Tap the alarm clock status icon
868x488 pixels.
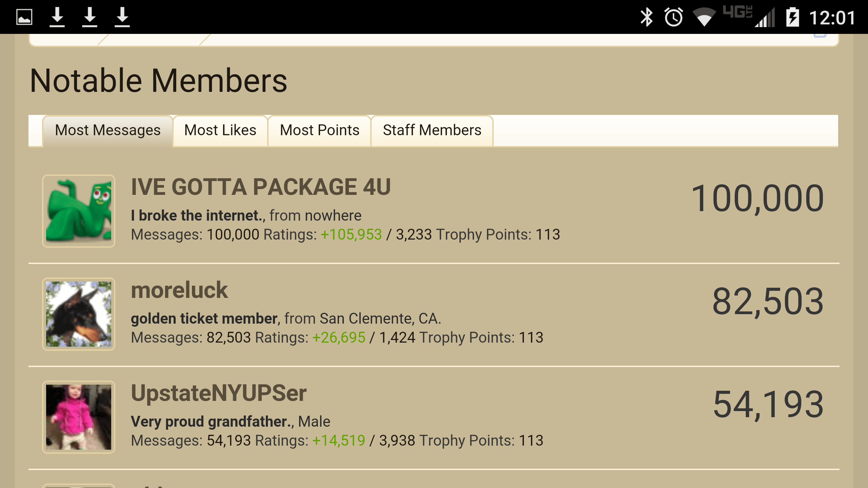(674, 17)
